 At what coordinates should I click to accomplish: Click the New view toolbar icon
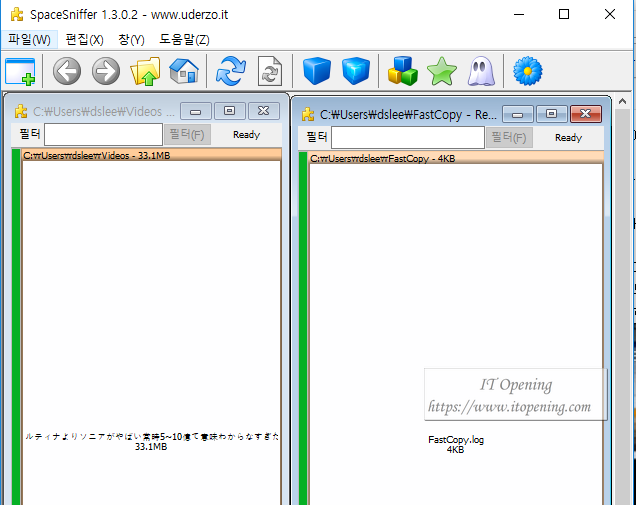(20, 71)
